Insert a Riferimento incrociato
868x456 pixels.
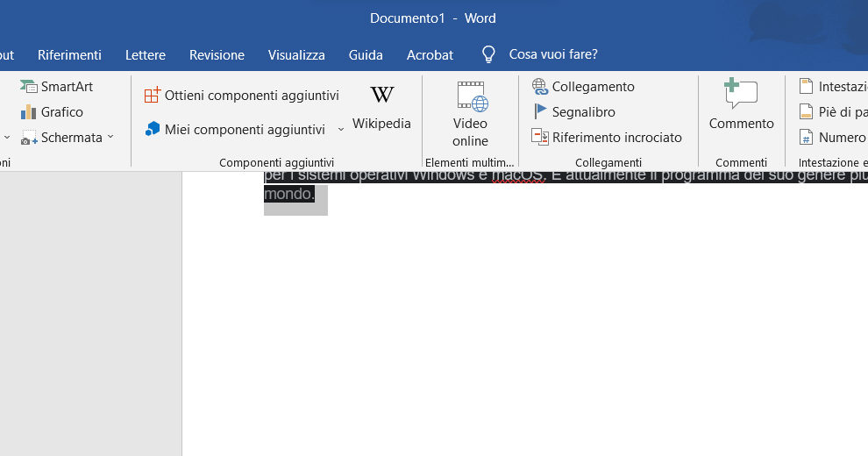[607, 138]
